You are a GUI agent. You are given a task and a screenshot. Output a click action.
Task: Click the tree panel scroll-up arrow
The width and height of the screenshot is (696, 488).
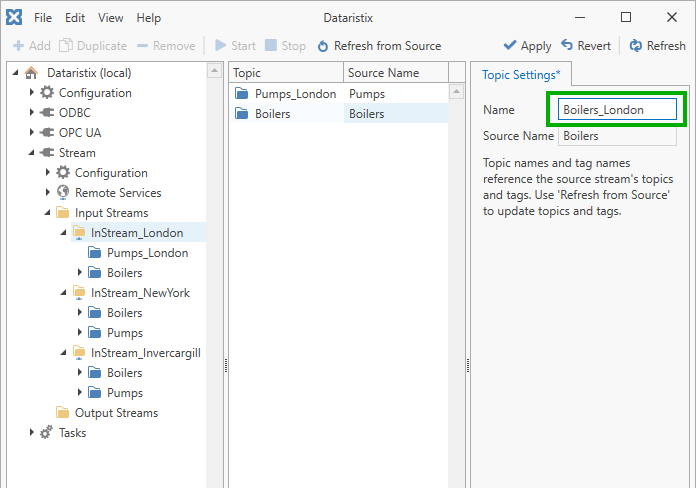(x=214, y=70)
